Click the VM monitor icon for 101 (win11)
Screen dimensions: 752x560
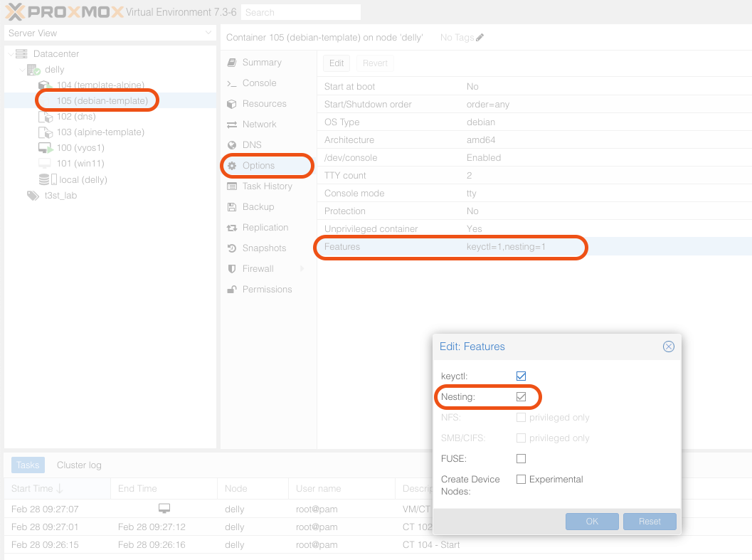coord(45,164)
